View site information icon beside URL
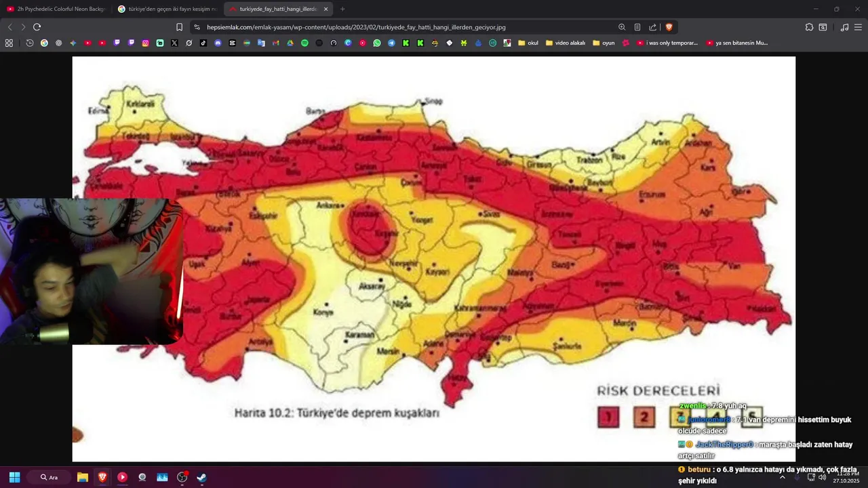The width and height of the screenshot is (868, 488). pyautogui.click(x=197, y=27)
